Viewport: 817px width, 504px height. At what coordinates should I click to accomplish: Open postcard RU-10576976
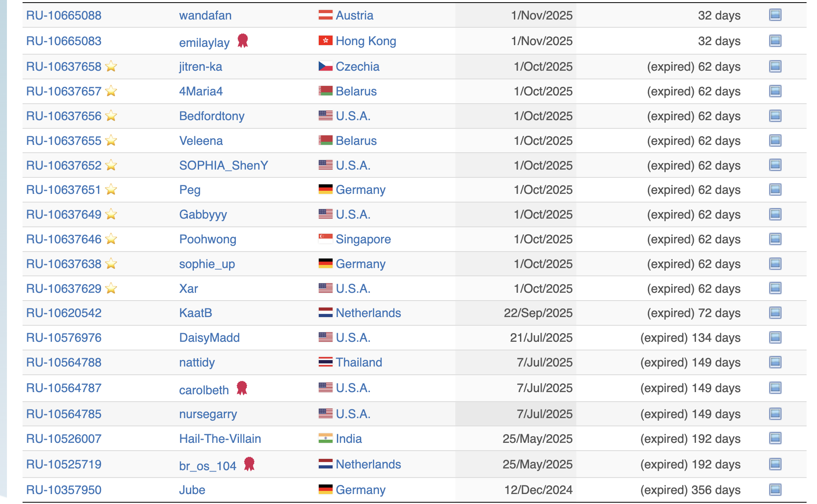(64, 337)
